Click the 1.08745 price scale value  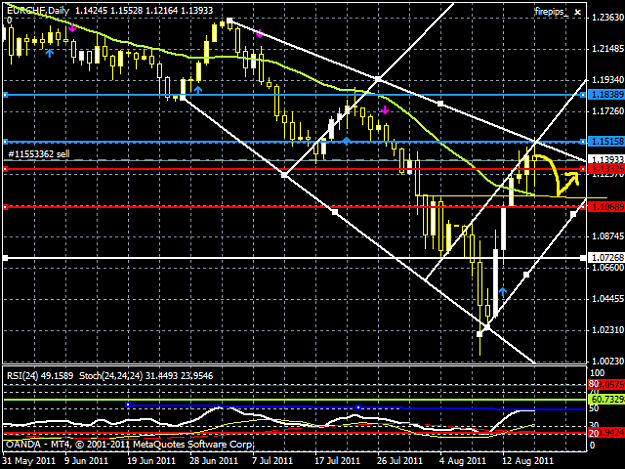click(x=608, y=236)
